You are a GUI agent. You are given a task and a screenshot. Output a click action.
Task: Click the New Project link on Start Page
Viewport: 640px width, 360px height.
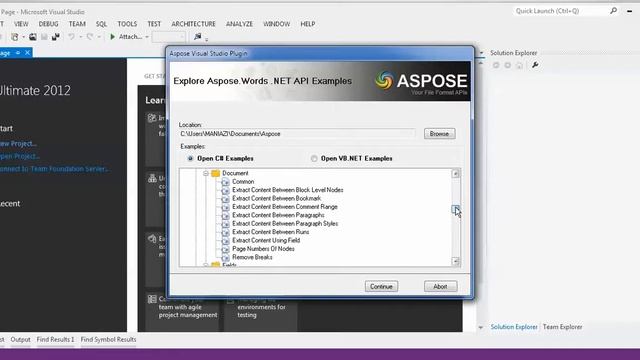click(18, 144)
